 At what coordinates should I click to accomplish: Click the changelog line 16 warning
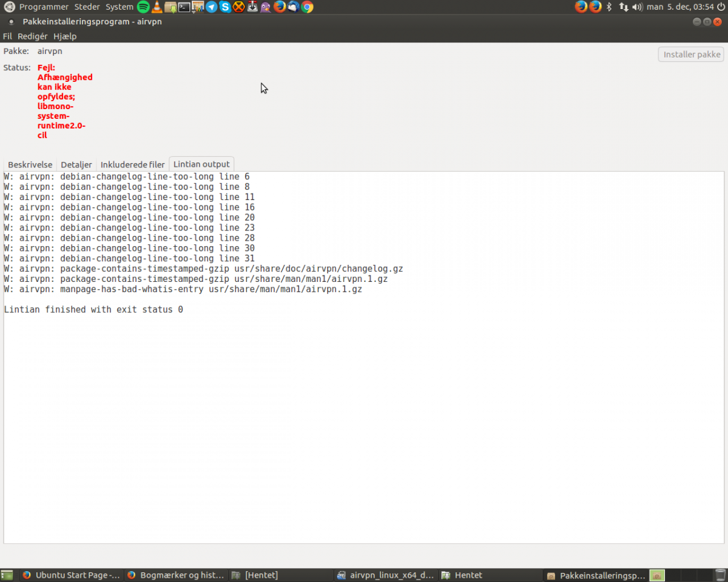tap(129, 207)
